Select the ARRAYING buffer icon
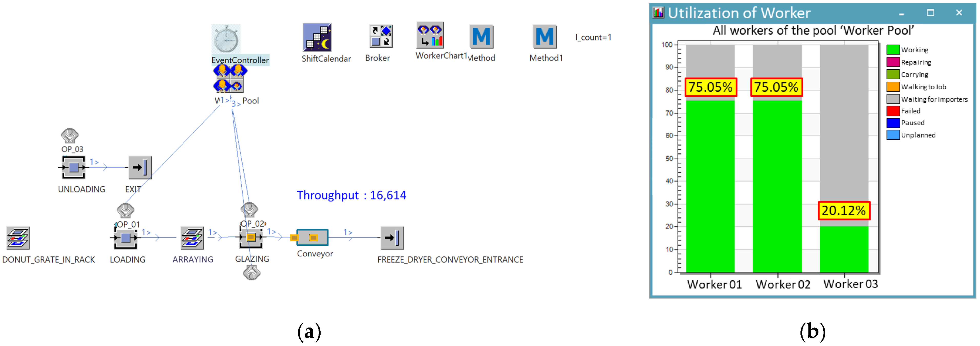 point(192,238)
